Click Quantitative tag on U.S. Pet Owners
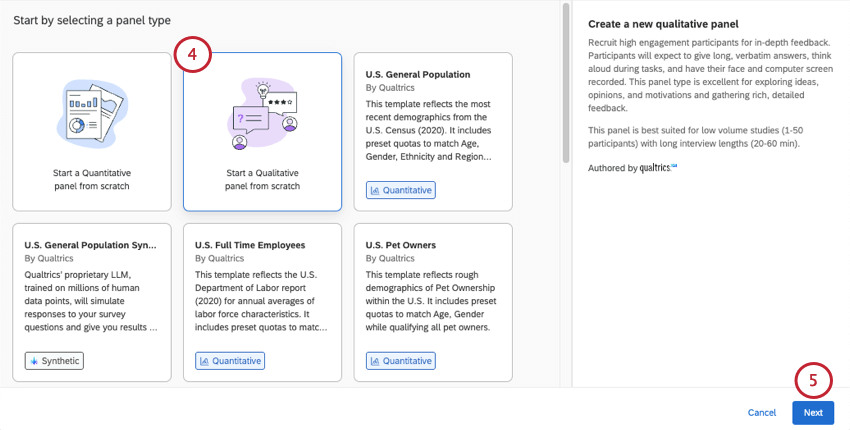The image size is (850, 430). click(400, 361)
